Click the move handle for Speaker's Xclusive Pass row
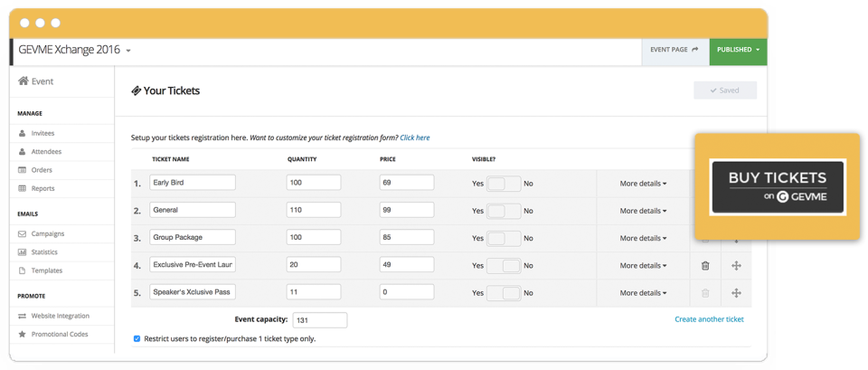Image resolution: width=868 pixels, height=370 pixels. [x=736, y=293]
